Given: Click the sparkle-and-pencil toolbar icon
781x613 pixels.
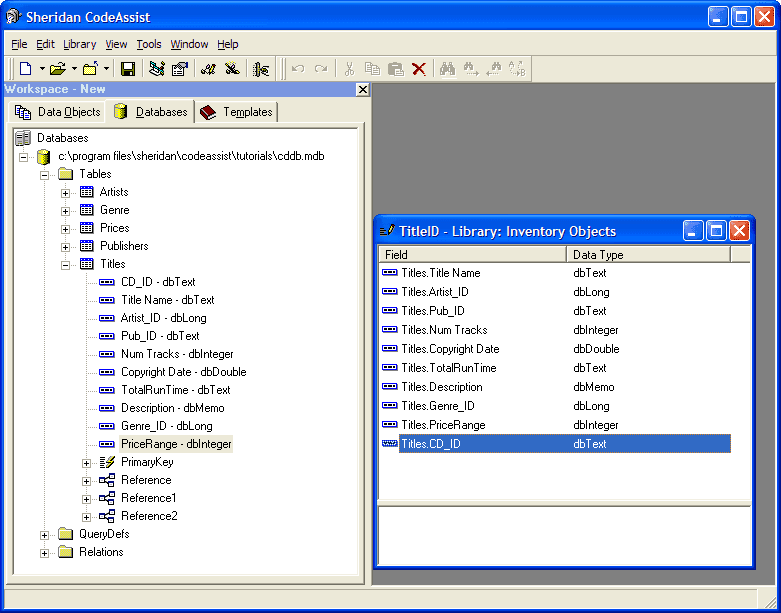Looking at the screenshot, I should coord(232,69).
